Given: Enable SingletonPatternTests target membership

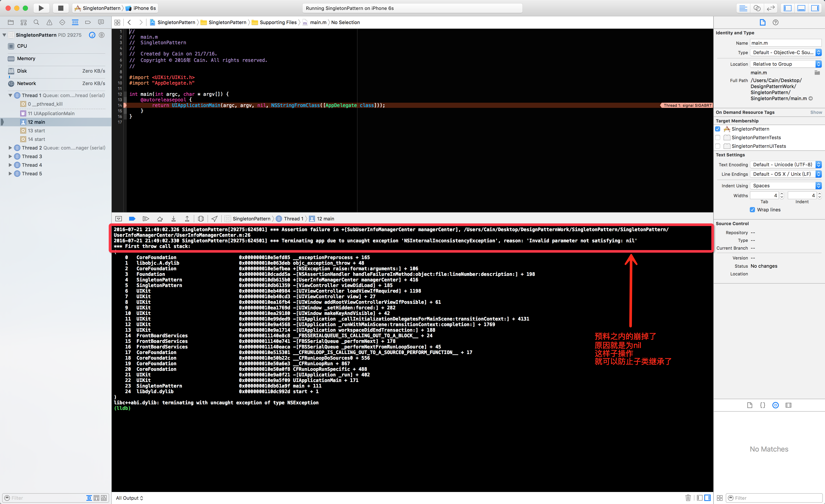Looking at the screenshot, I should coord(718,137).
